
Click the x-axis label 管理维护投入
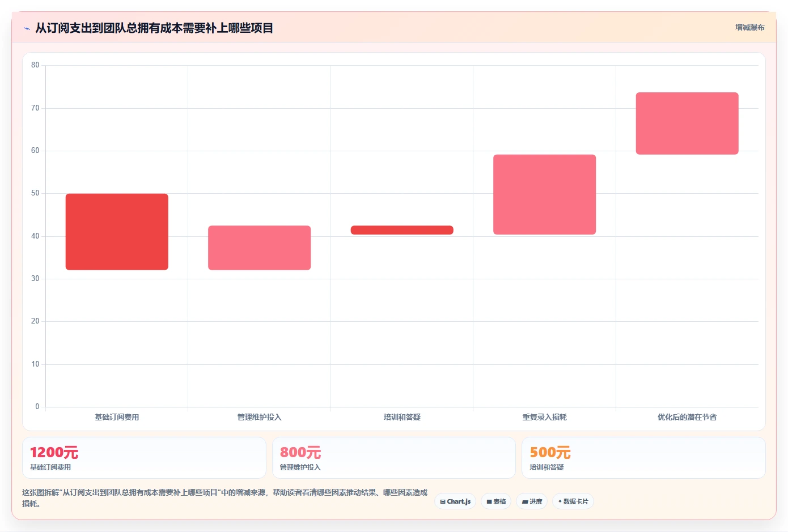pyautogui.click(x=259, y=417)
